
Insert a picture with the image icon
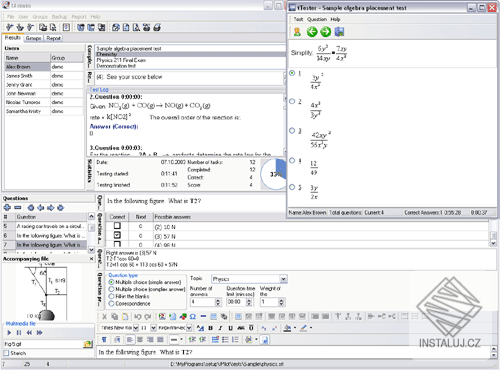pyautogui.click(x=162, y=317)
